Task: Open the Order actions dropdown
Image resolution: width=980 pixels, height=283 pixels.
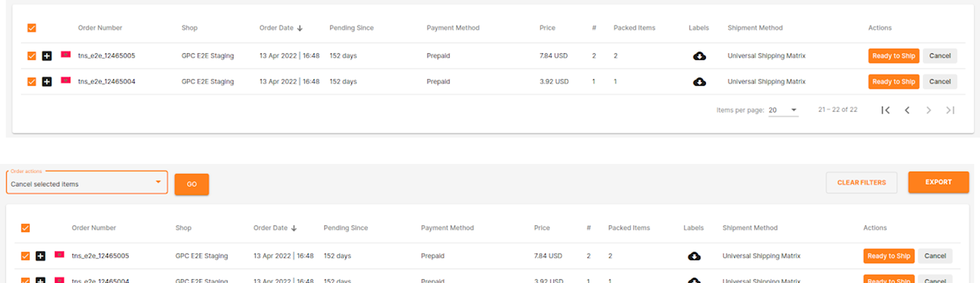Action: tap(87, 183)
